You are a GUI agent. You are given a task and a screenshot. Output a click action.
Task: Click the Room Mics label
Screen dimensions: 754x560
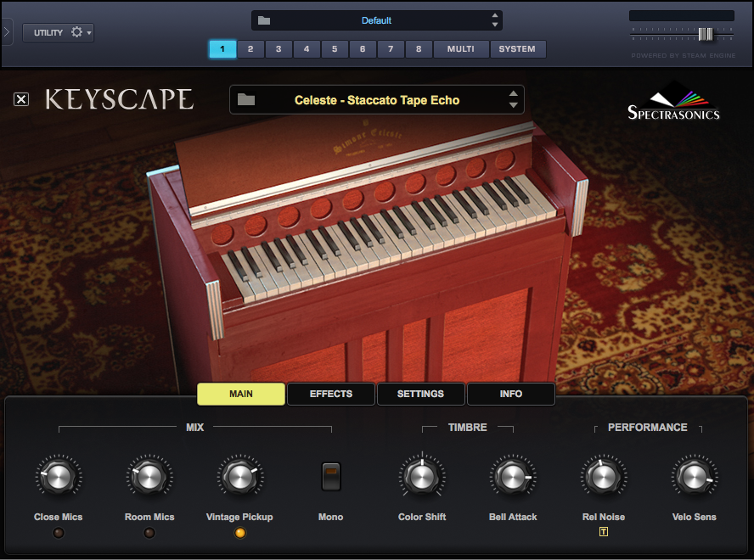pos(149,517)
